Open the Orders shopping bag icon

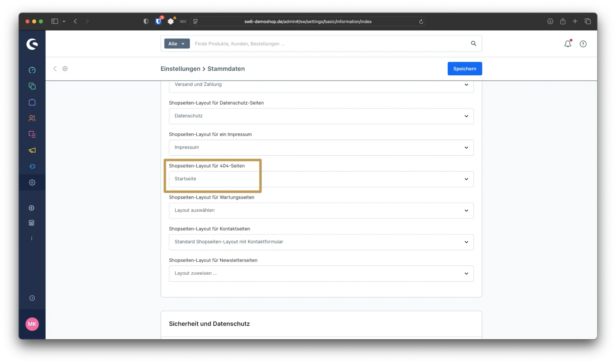(32, 102)
